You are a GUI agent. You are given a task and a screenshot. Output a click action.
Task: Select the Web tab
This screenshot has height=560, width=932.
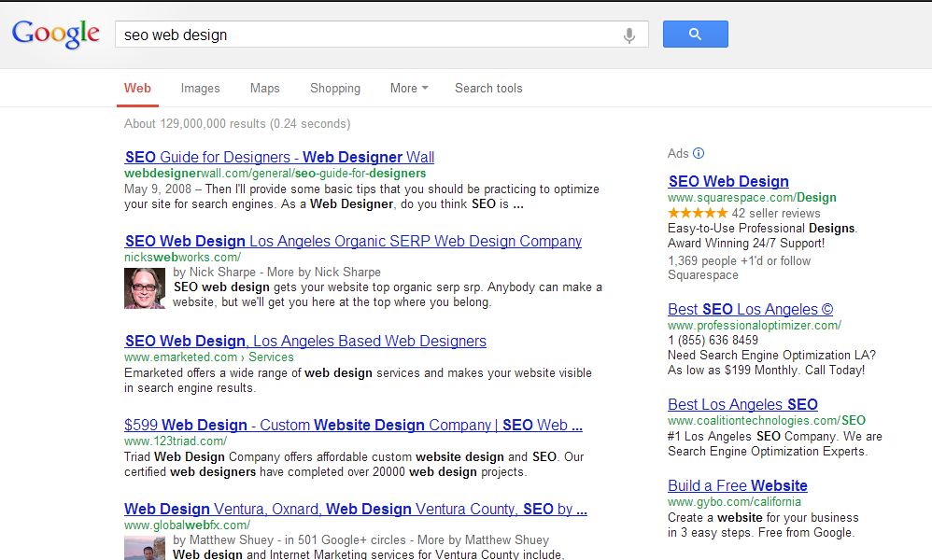137,89
